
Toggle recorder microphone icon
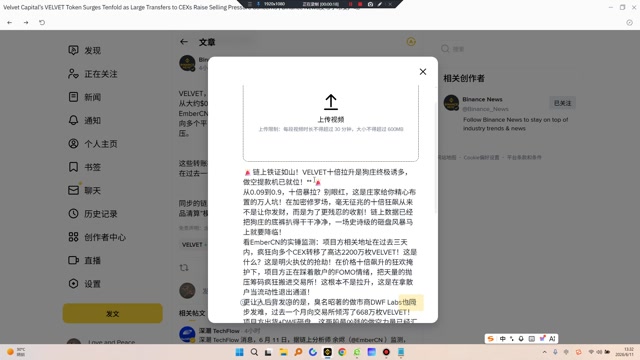tap(258, 4)
